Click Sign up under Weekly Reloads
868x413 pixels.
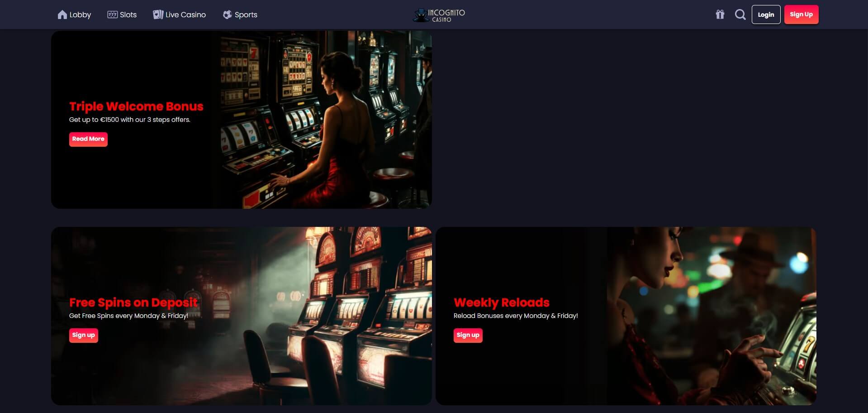[468, 335]
